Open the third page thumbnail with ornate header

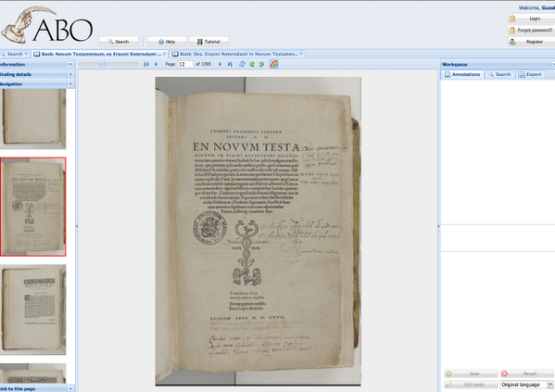coord(33,310)
